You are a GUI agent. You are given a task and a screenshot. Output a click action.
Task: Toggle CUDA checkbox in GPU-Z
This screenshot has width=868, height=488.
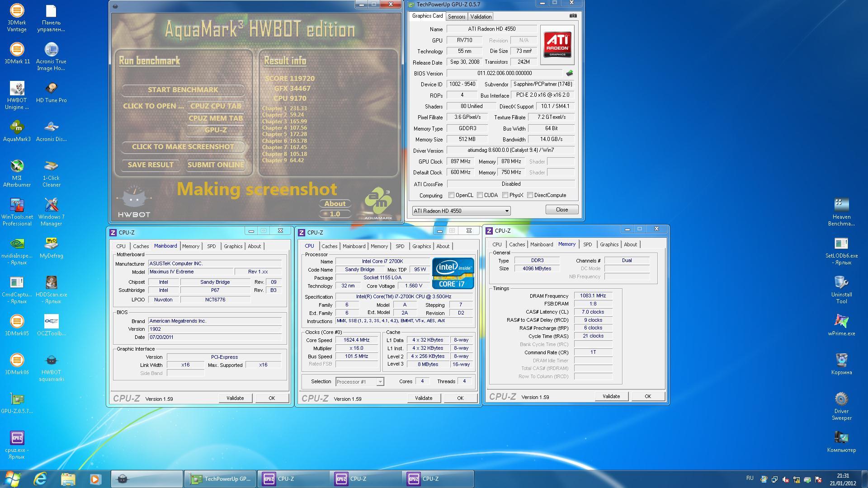(x=480, y=195)
